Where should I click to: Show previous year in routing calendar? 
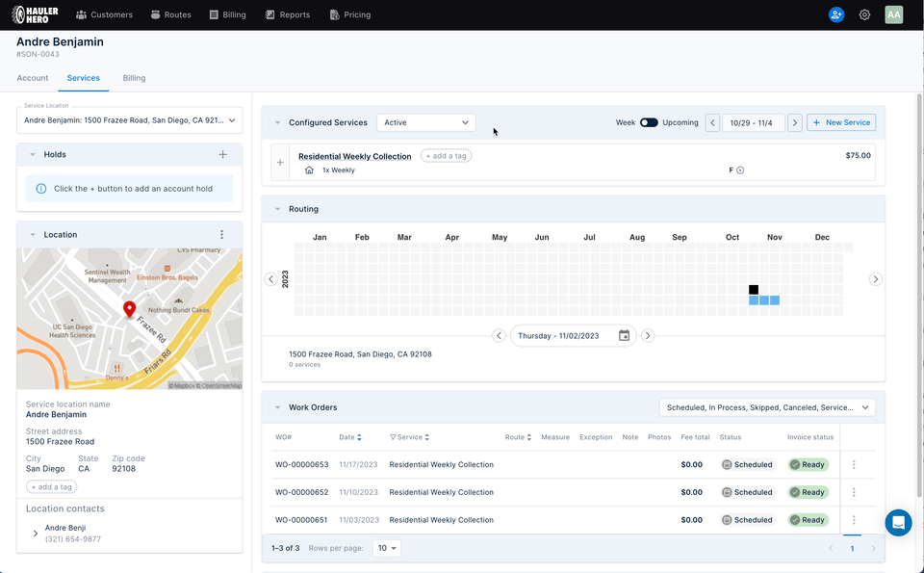coord(270,279)
